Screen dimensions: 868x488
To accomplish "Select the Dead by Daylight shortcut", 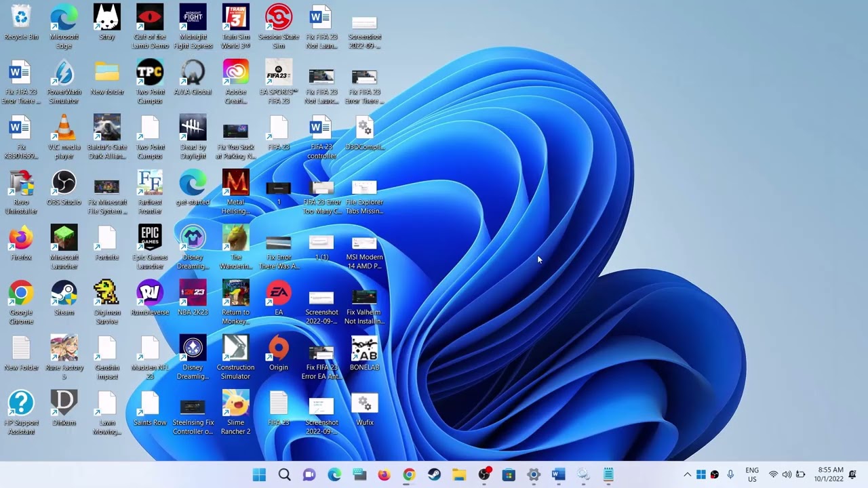I will [193, 137].
